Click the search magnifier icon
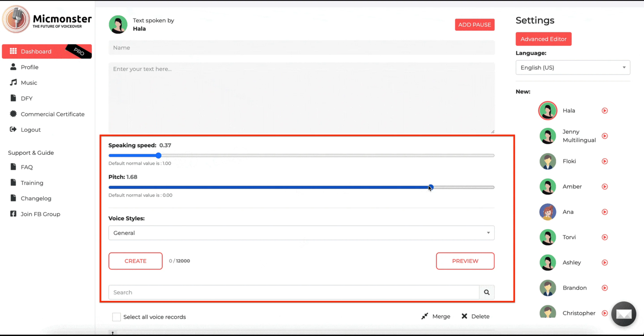The height and width of the screenshot is (336, 644). (x=487, y=292)
